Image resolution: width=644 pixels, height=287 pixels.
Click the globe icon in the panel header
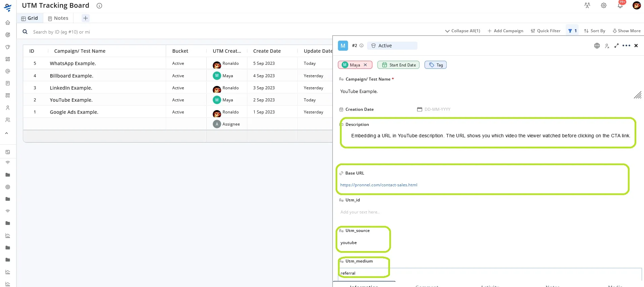pyautogui.click(x=597, y=46)
